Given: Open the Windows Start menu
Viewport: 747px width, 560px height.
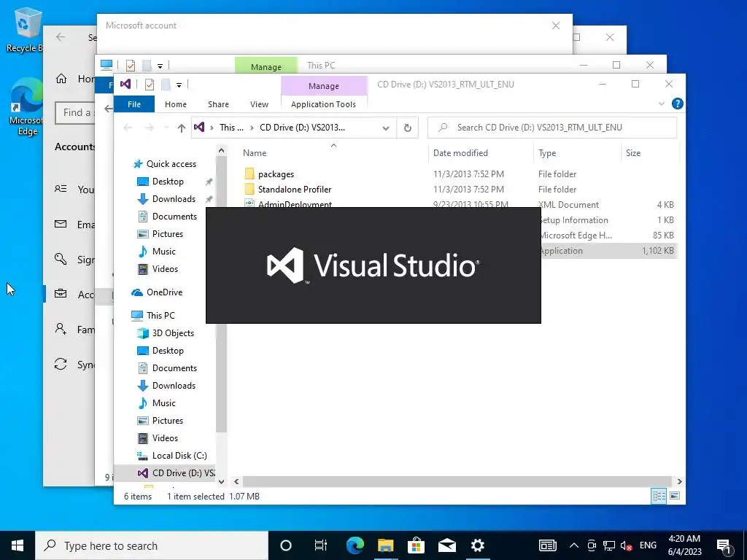Looking at the screenshot, I should [x=18, y=545].
